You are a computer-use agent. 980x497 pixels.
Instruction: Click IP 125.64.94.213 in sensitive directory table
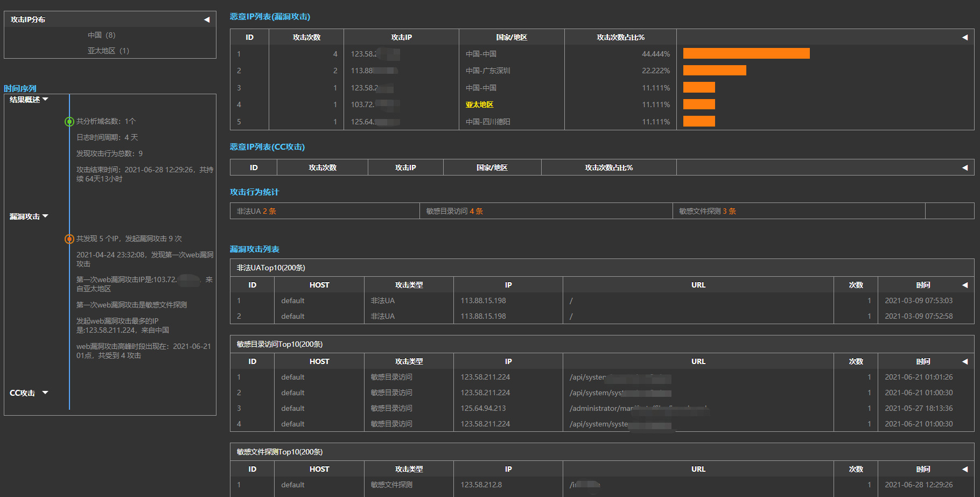483,408
